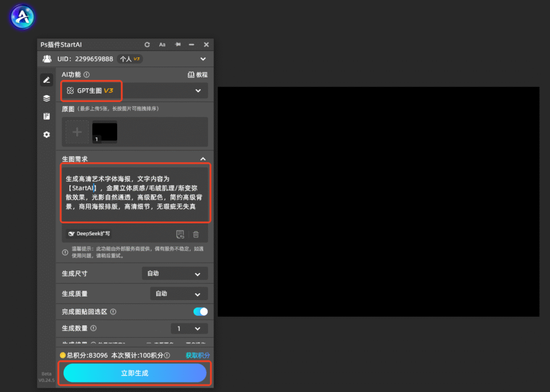Click the 获取积分 link
The height and width of the screenshot is (392, 550).
pos(198,355)
